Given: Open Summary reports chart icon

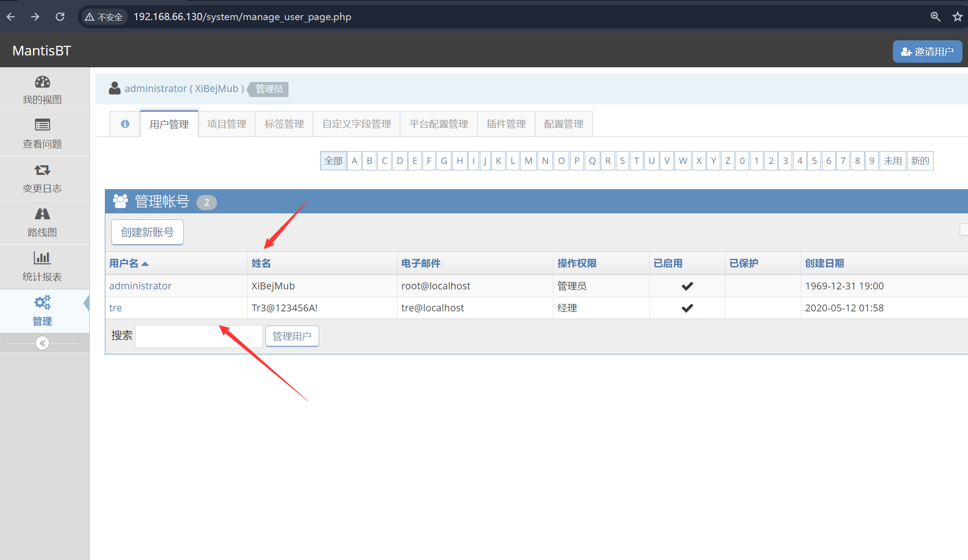Looking at the screenshot, I should pos(42,258).
